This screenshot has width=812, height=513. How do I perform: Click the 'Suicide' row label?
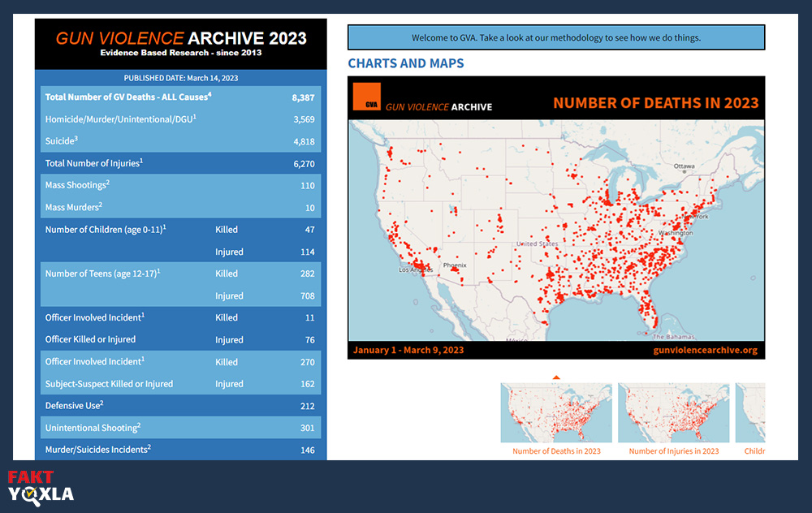coord(62,140)
